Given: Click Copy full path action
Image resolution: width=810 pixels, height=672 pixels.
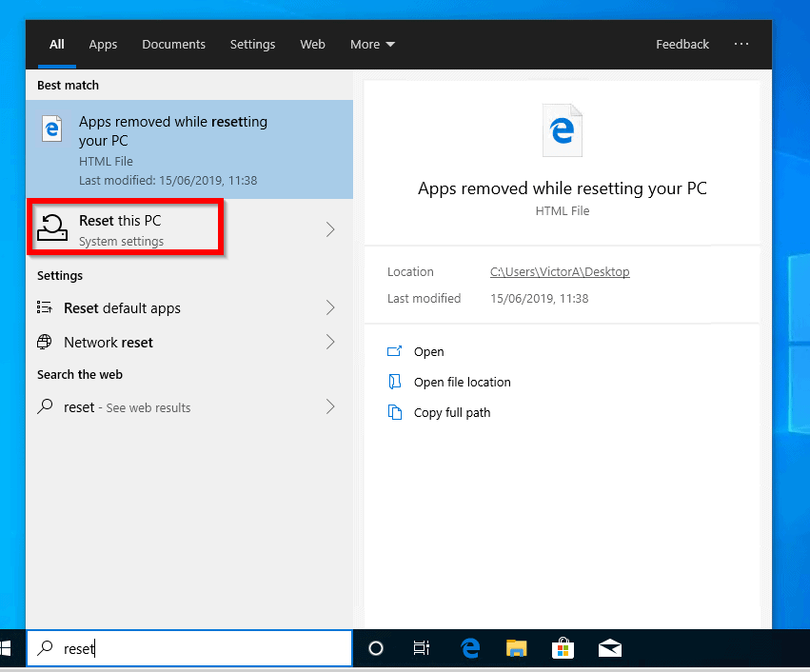Looking at the screenshot, I should click(452, 413).
